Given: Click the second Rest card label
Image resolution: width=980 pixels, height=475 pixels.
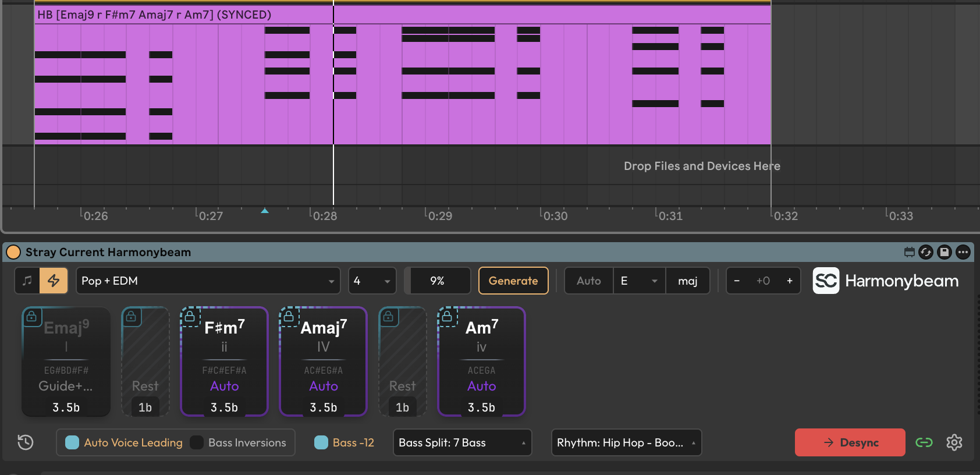Looking at the screenshot, I should 402,386.
